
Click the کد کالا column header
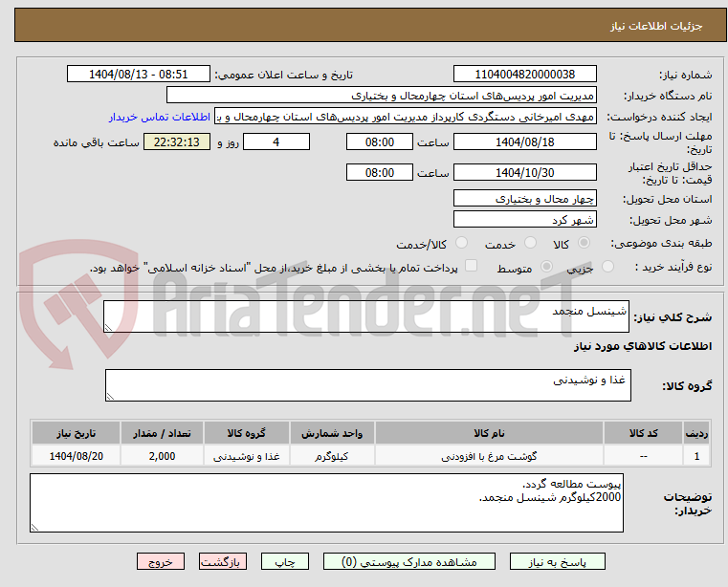[x=643, y=433]
